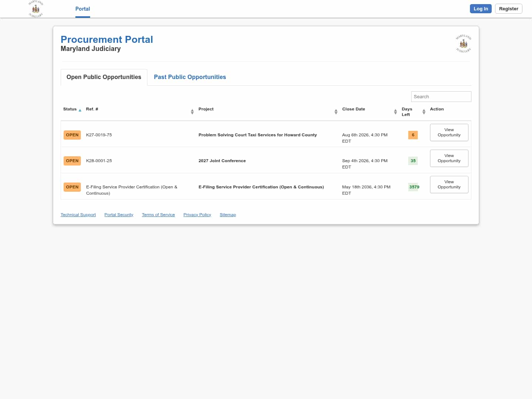Viewport: 532px width, 399px height.
Task: Click the OPEN badge in the E-Filing row
Action: coord(72,187)
